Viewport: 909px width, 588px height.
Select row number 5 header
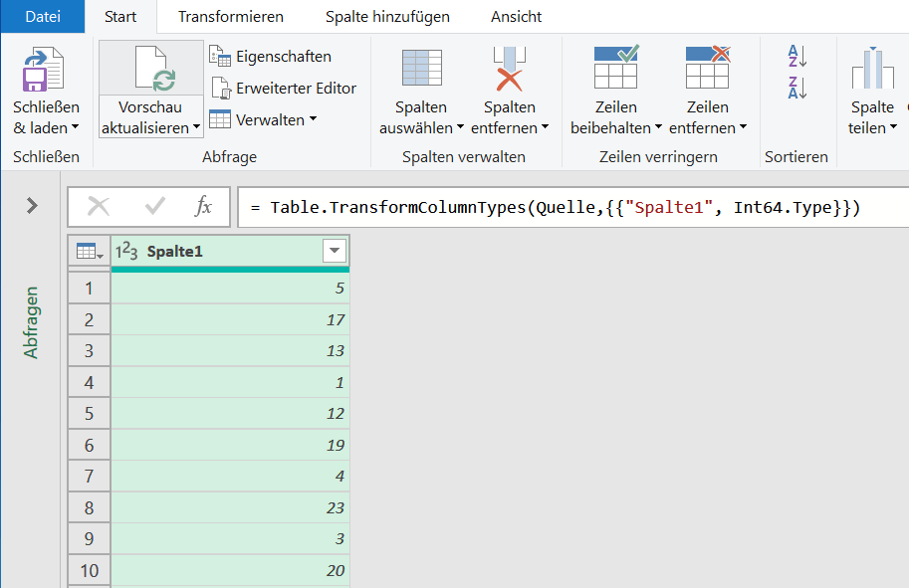click(x=90, y=414)
